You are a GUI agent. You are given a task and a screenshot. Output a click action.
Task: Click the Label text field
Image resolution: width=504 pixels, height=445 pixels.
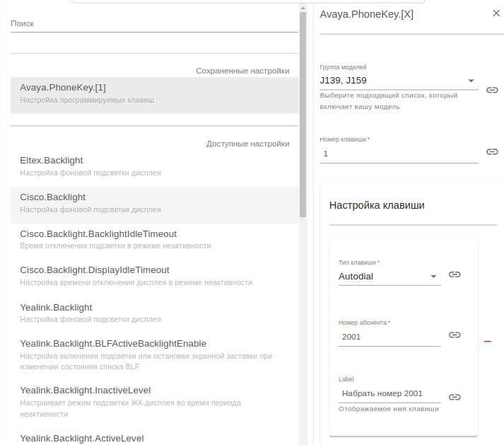(x=389, y=393)
